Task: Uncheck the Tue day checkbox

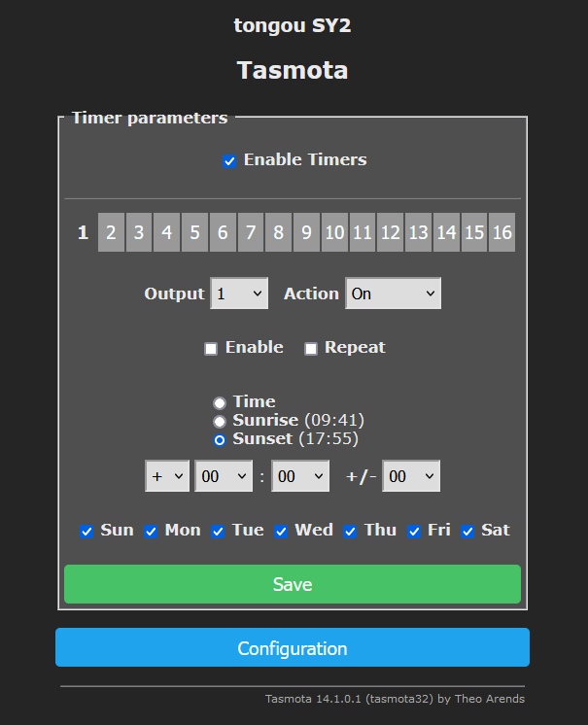Action: tap(218, 532)
